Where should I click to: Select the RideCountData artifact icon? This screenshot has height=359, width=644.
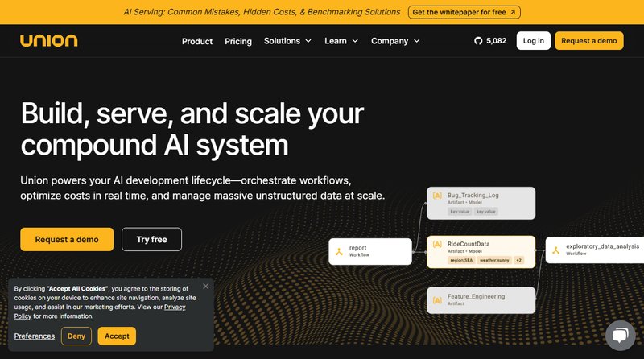click(x=437, y=244)
